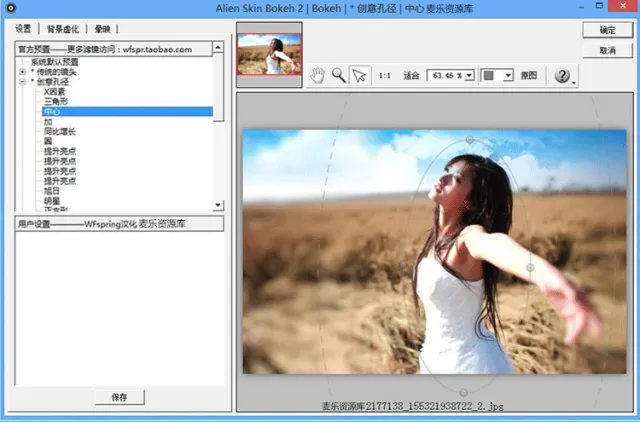Click the empty user settings list box
640x422 pixels.
tap(120, 308)
